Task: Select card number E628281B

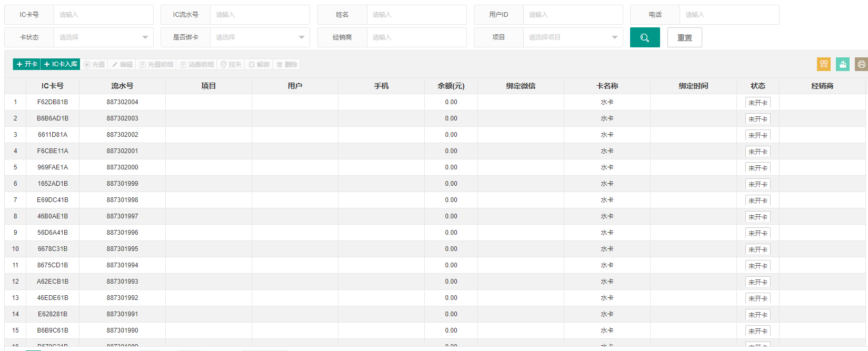Action: 53,314
